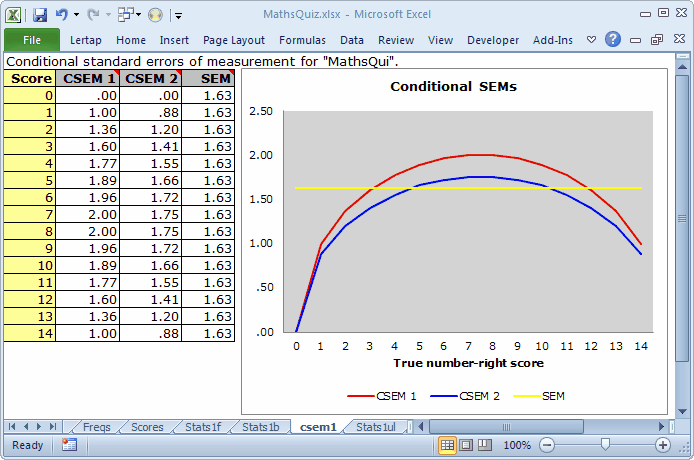
Task: Switch to Page Layout view in status bar
Action: [x=466, y=445]
